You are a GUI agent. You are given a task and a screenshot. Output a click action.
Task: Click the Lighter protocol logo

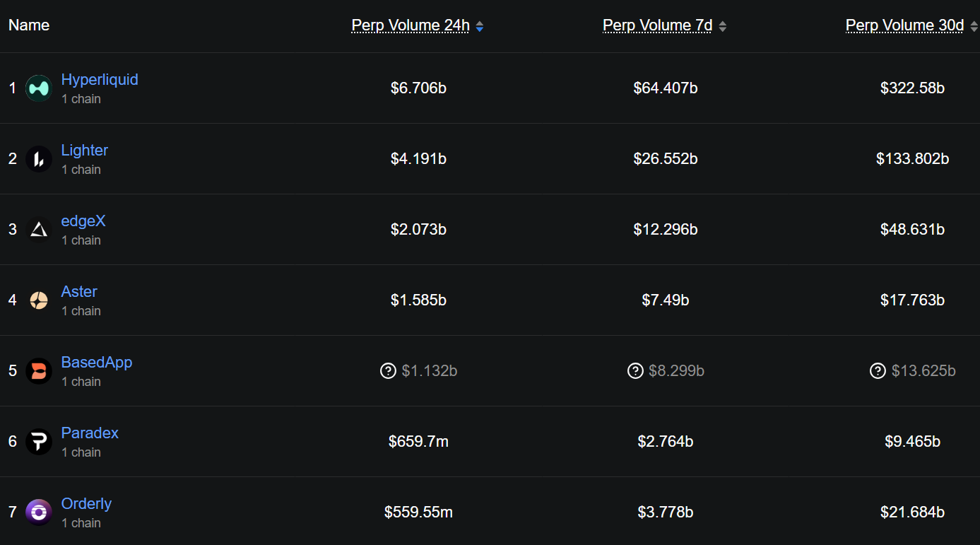(x=39, y=159)
